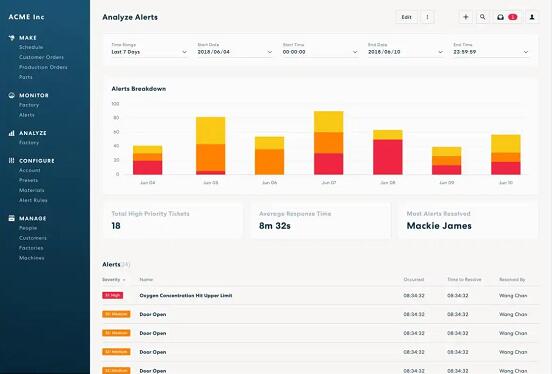This screenshot has height=374, width=552.
Task: Click the Resolved by column header
Action: pos(512,280)
